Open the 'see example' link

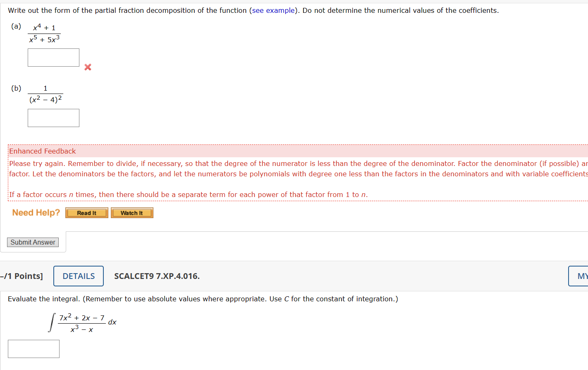coord(273,10)
